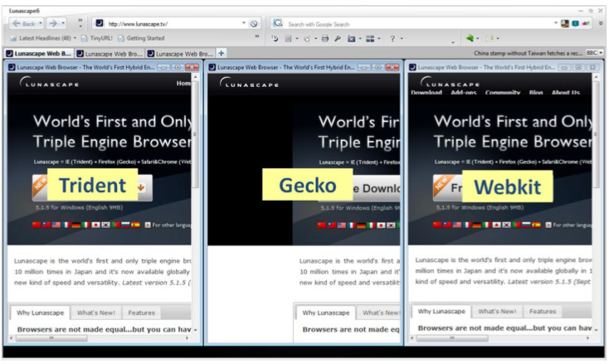Viewport: 609px width, 364px height.
Task: Open the tile layout dropdown arrow
Action: [x=379, y=38]
